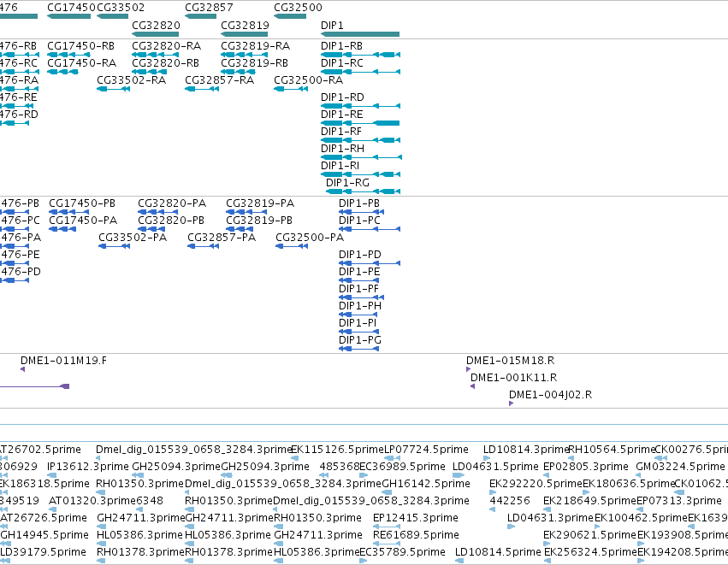Image resolution: width=728 pixels, height=565 pixels.
Task: Select the CG32820-RB transcript label
Action: [166, 63]
